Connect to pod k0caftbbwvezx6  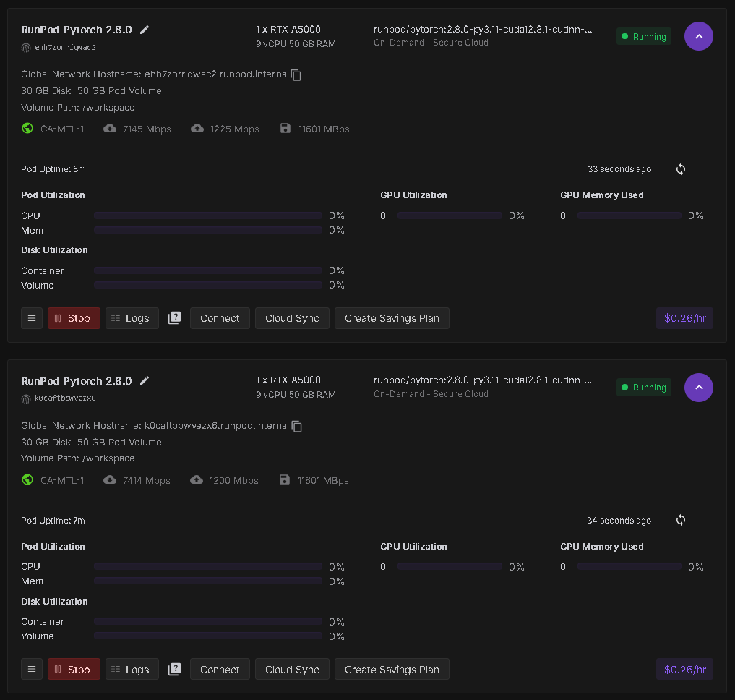tap(220, 670)
